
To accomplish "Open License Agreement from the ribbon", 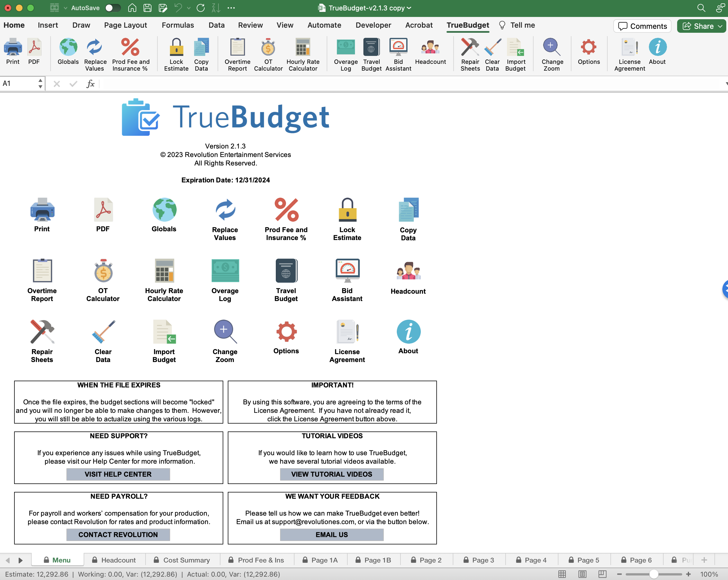I will pyautogui.click(x=629, y=55).
